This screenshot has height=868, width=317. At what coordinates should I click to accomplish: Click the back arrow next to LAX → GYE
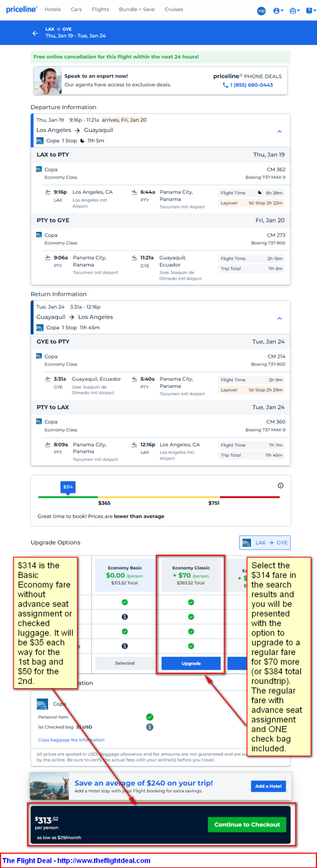(35, 33)
